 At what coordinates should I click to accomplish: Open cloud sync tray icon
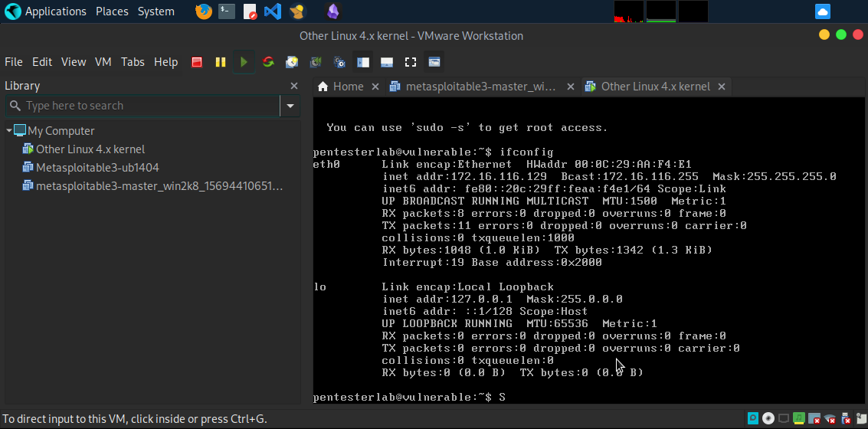pyautogui.click(x=823, y=11)
